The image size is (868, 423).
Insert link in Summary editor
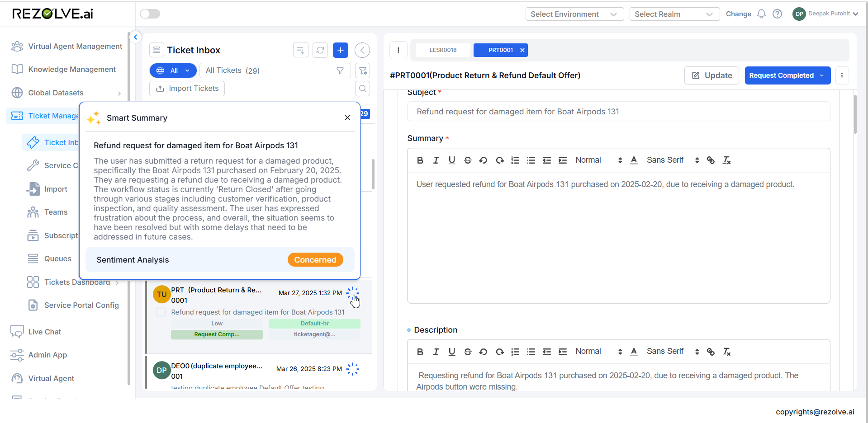[711, 160]
